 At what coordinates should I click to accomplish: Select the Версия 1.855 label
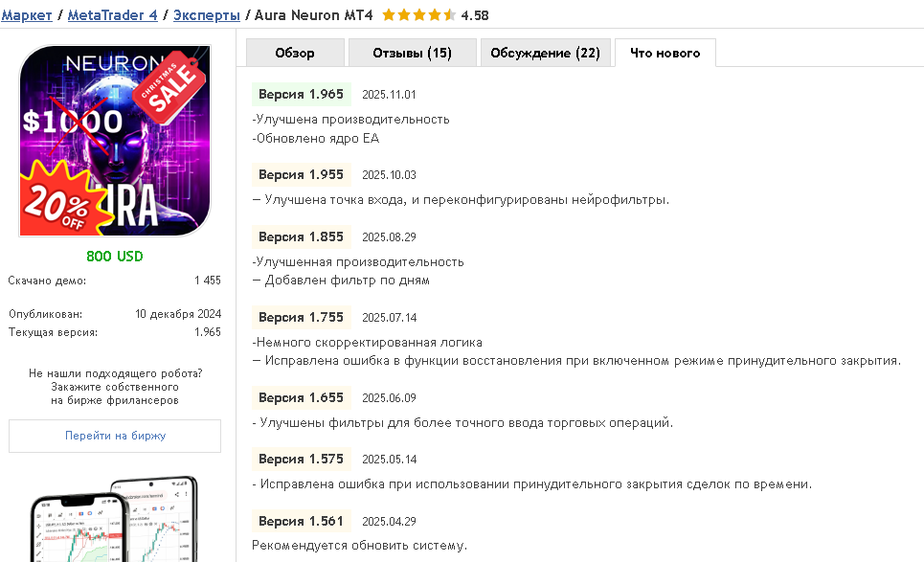click(301, 236)
